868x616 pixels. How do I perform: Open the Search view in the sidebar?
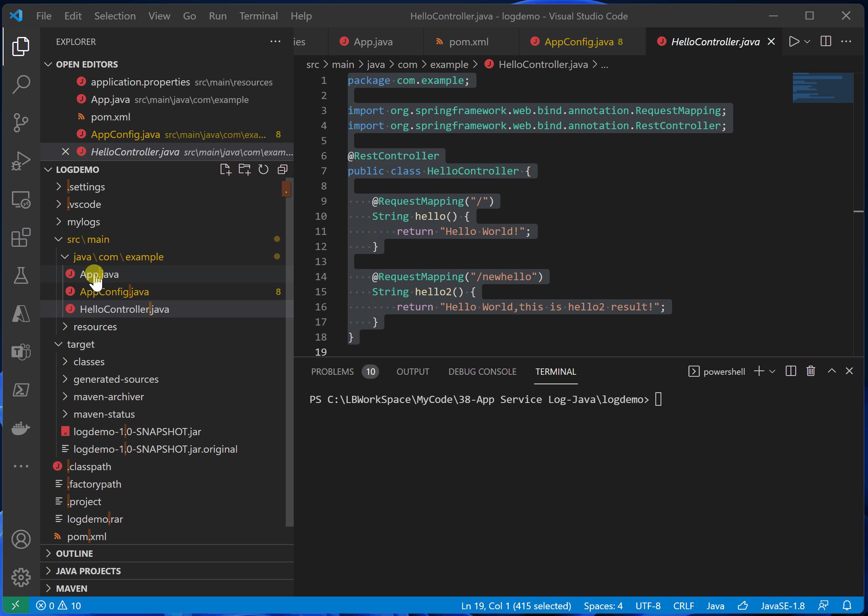[21, 84]
